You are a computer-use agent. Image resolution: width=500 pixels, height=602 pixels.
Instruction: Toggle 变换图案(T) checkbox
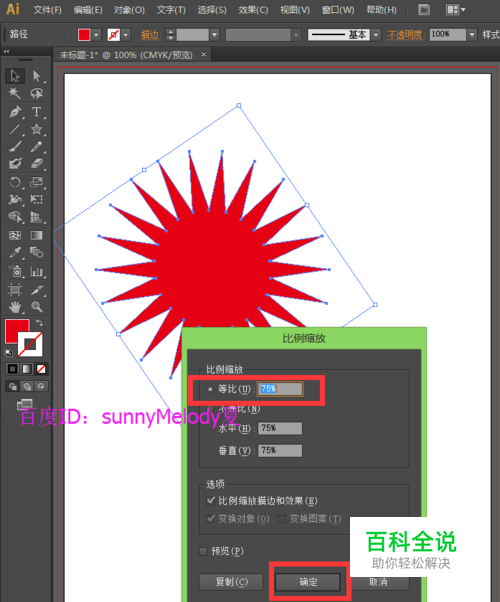(282, 519)
